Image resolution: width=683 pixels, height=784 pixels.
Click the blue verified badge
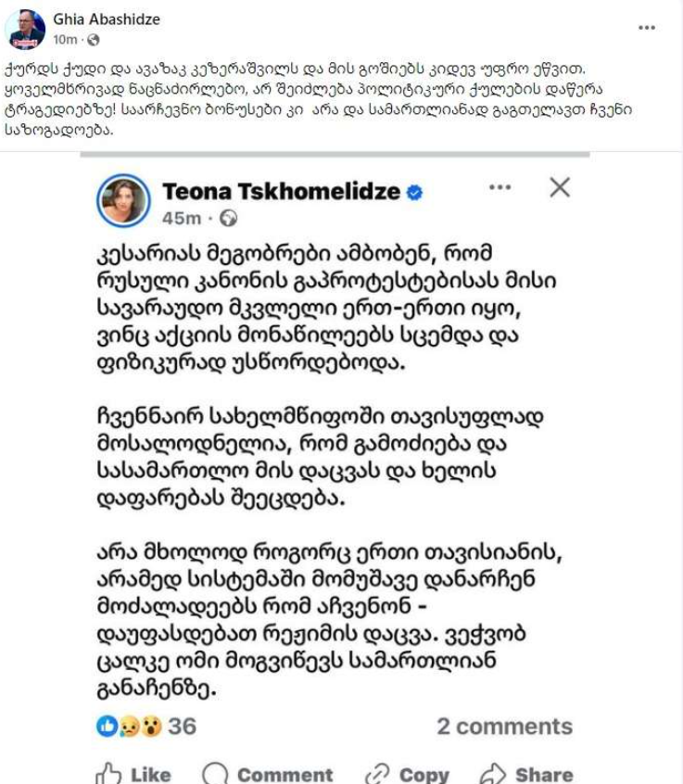pos(416,192)
